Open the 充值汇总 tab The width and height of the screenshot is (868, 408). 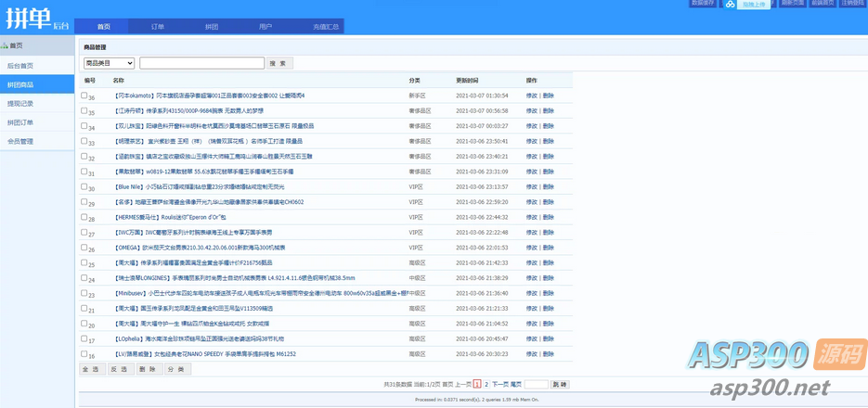click(x=326, y=27)
